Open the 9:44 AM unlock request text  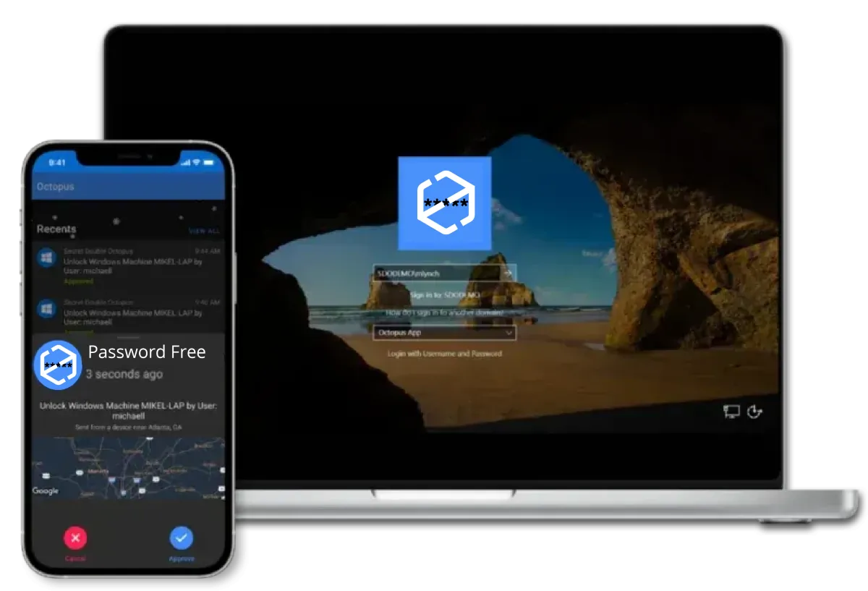[x=133, y=265]
